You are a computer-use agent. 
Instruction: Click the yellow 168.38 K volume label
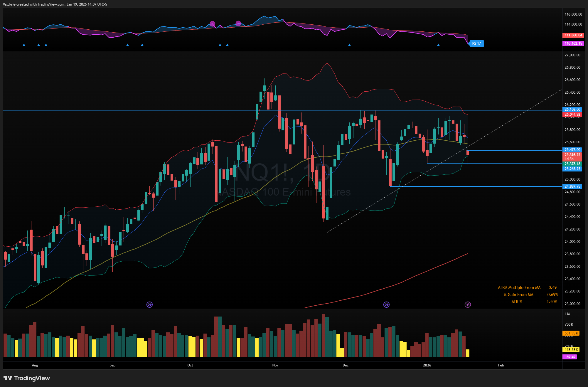(x=571, y=349)
